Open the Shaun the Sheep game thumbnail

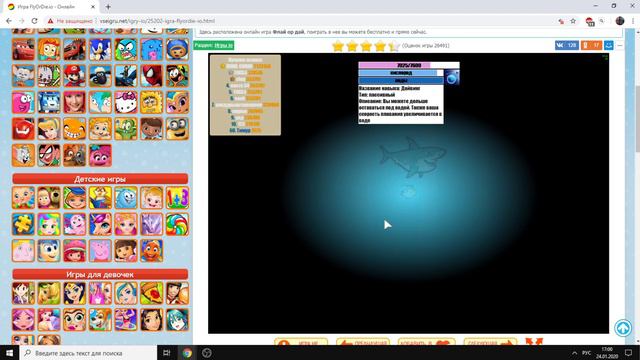click(100, 76)
